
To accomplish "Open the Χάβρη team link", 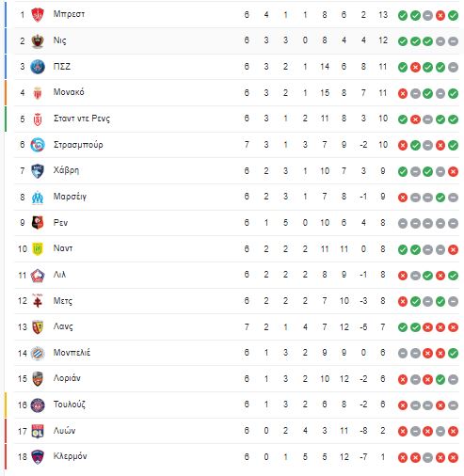I will (x=66, y=170).
